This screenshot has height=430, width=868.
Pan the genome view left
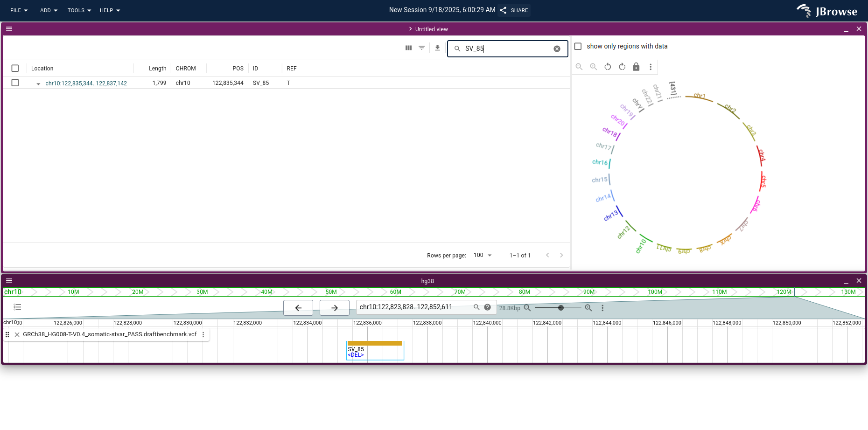[x=298, y=308]
